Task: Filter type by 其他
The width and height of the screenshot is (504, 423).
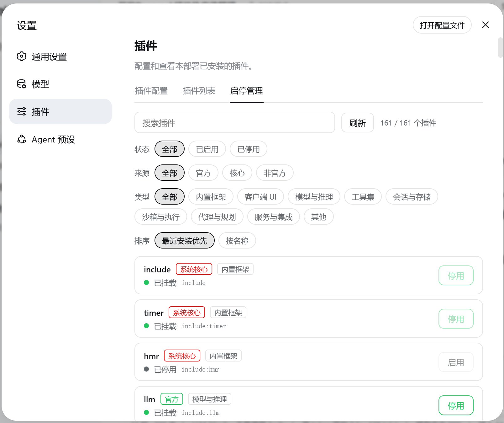Action: [x=319, y=217]
